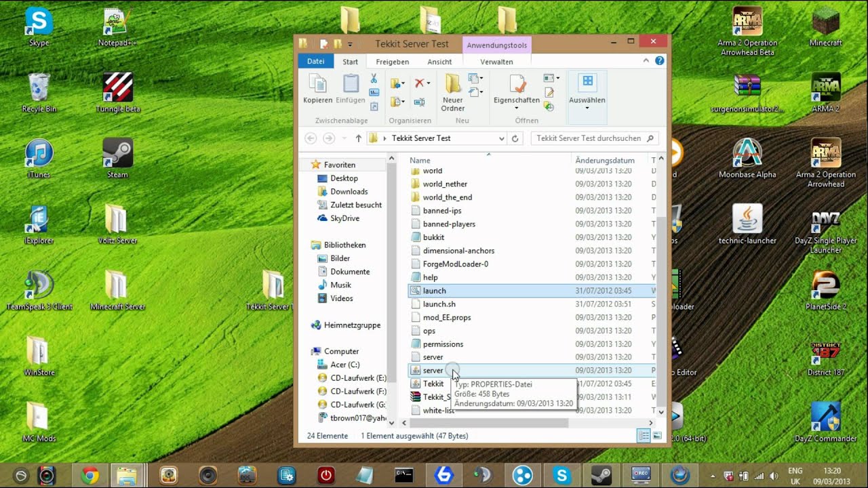Viewport: 868px width, 488px height.
Task: Open Downloads in the navigation pane
Action: pyautogui.click(x=349, y=192)
